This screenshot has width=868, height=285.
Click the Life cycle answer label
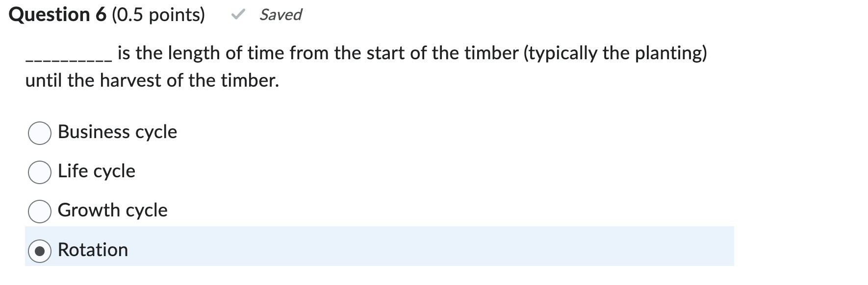tap(96, 171)
